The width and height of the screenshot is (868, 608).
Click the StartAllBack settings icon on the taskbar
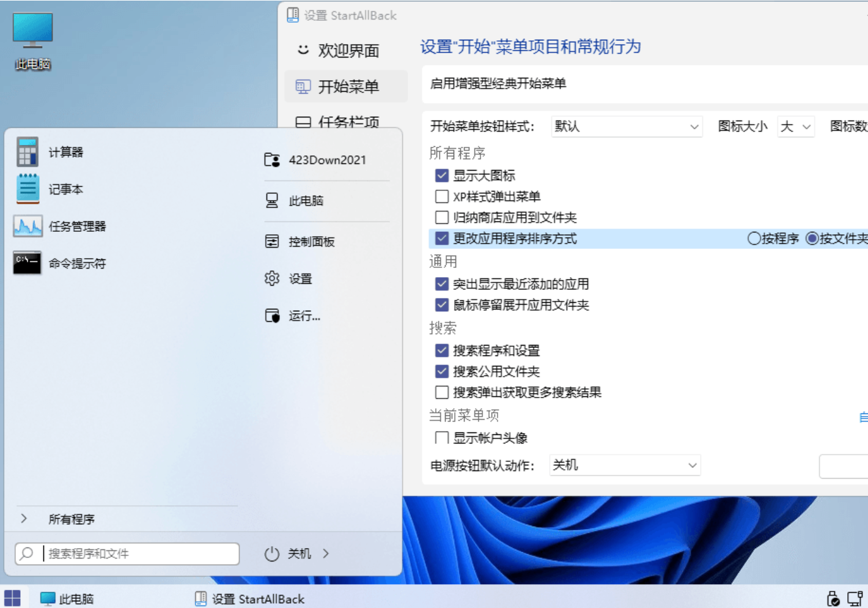[x=200, y=599]
